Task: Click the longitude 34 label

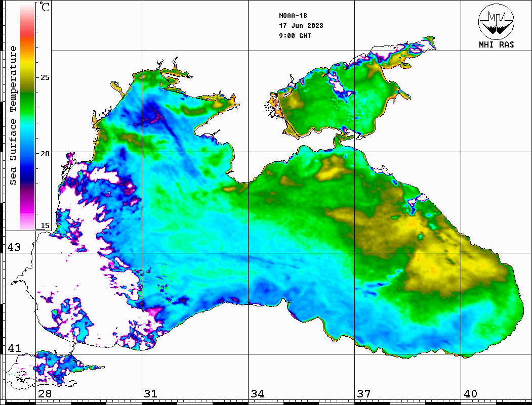Action: (257, 394)
